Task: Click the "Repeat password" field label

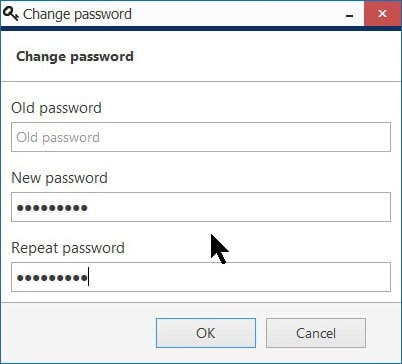Action: (68, 248)
